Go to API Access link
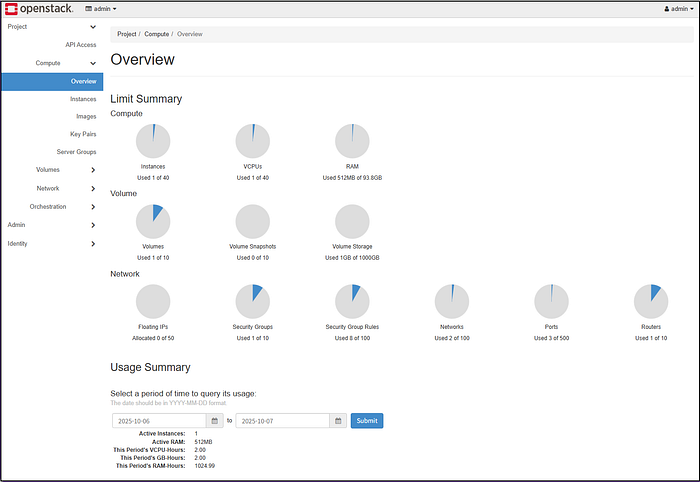The width and height of the screenshot is (700, 482). 81,45
